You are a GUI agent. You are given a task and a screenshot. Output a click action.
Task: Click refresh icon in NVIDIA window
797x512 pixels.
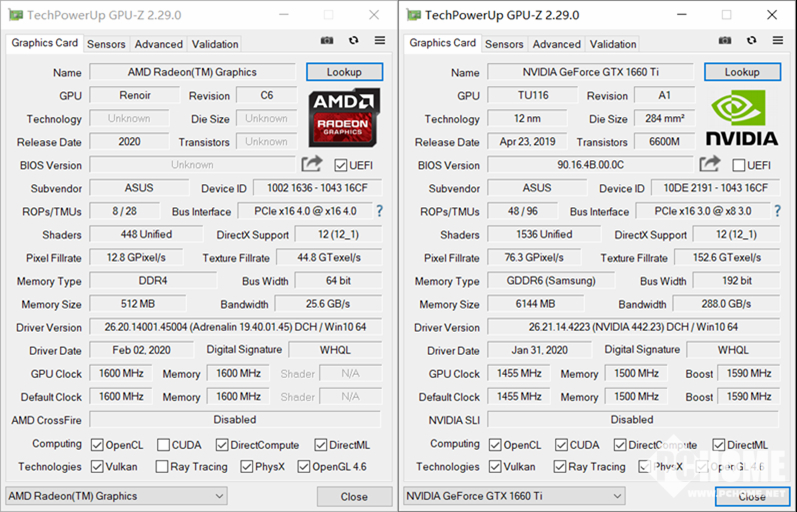(x=751, y=40)
